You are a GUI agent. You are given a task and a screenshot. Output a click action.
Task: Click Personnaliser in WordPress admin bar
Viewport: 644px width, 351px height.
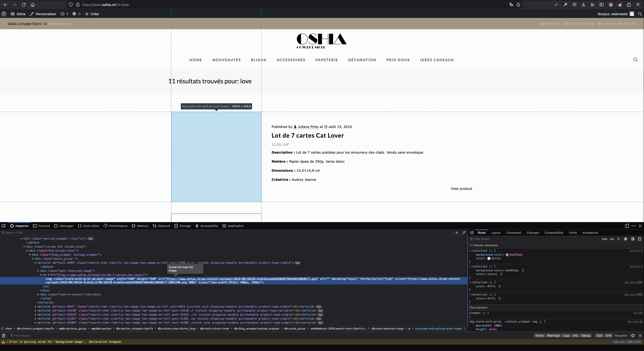pyautogui.click(x=43, y=14)
